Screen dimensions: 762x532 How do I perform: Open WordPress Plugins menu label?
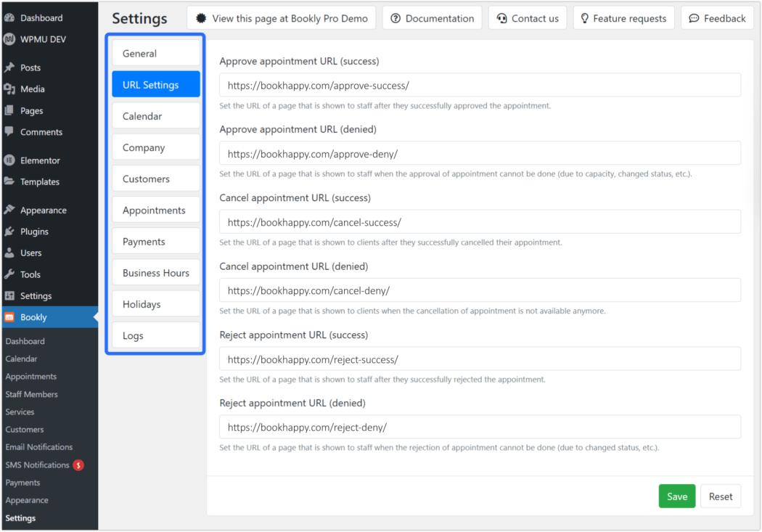coord(34,232)
